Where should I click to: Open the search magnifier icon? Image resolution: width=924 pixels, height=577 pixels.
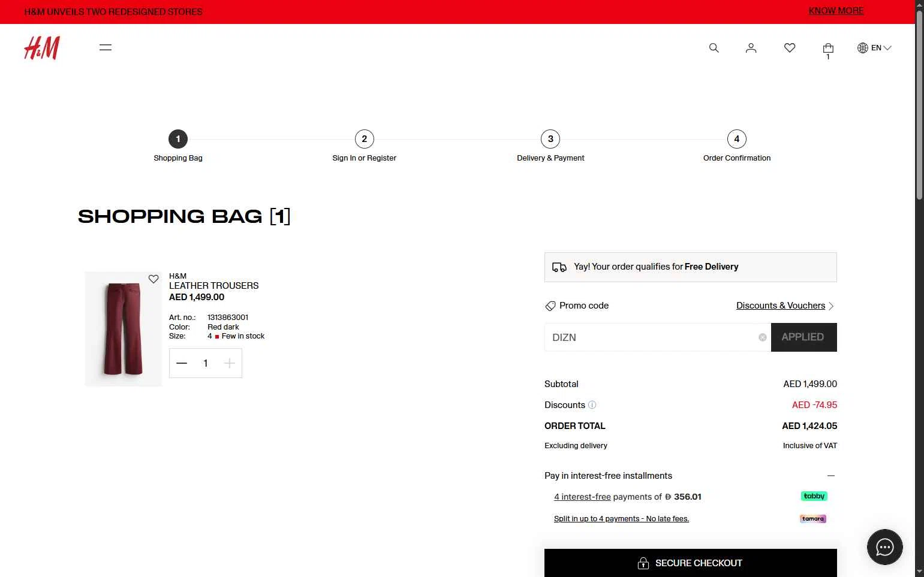tap(714, 48)
